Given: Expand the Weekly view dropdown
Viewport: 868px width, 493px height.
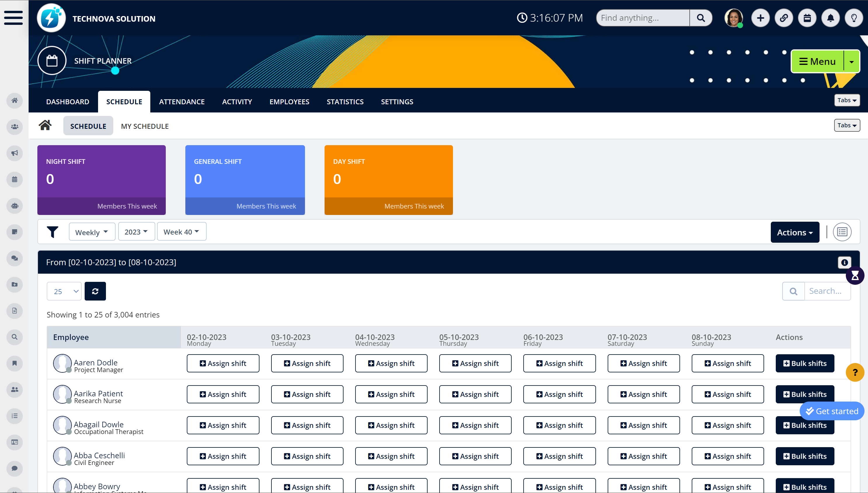Looking at the screenshot, I should [x=92, y=232].
